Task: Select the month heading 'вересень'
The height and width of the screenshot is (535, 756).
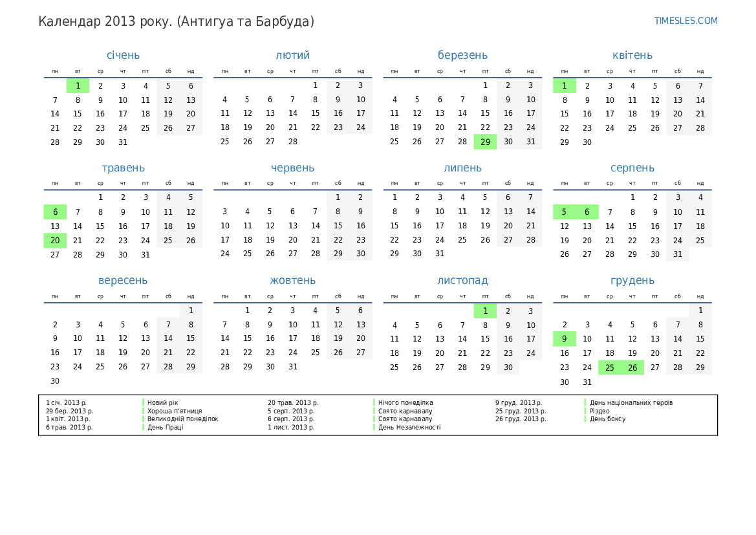Action: pos(123,281)
